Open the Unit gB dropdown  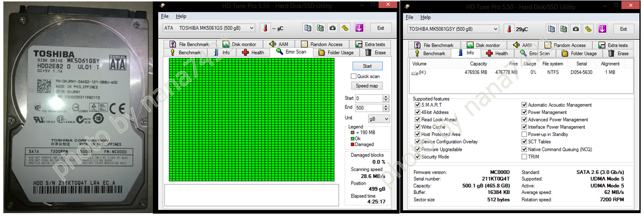coord(379,118)
